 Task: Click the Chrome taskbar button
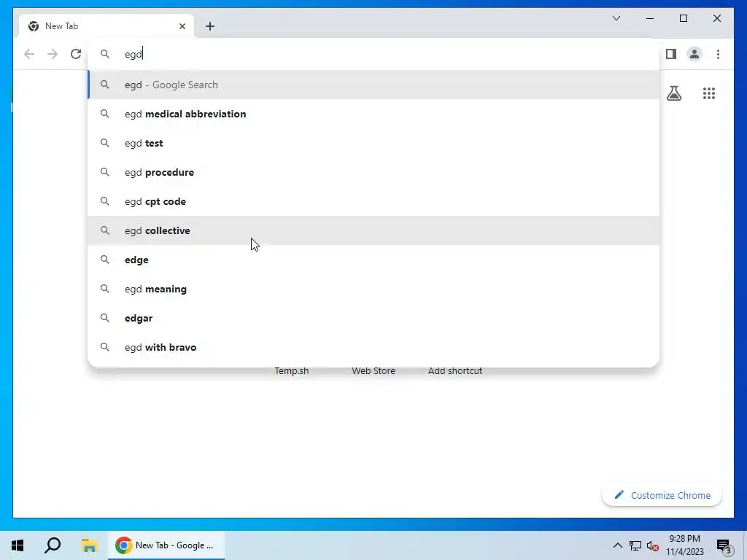pos(166,545)
